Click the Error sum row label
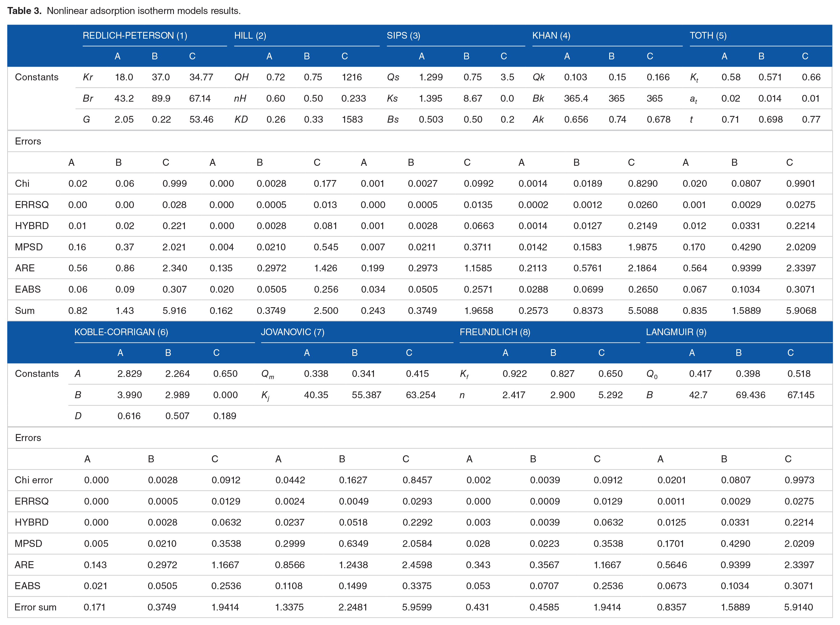 coord(35,607)
